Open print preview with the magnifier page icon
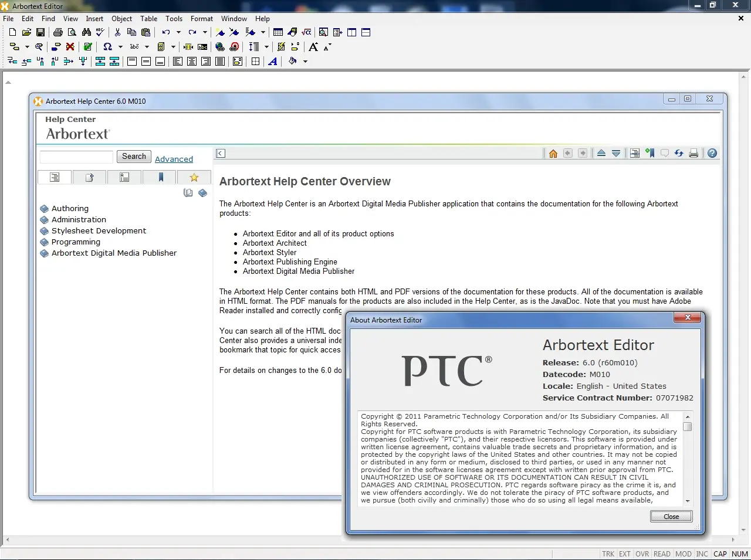This screenshot has width=751, height=560. pyautogui.click(x=72, y=32)
